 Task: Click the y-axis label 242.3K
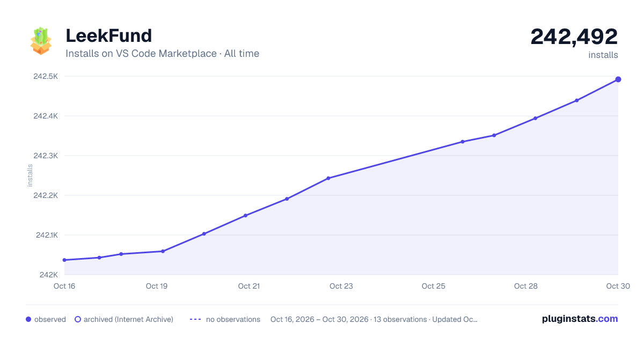point(46,156)
